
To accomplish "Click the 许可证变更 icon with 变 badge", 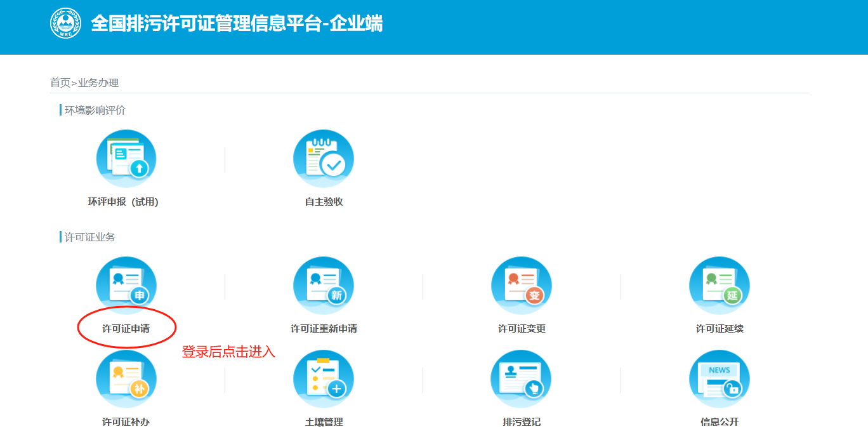I will [522, 286].
